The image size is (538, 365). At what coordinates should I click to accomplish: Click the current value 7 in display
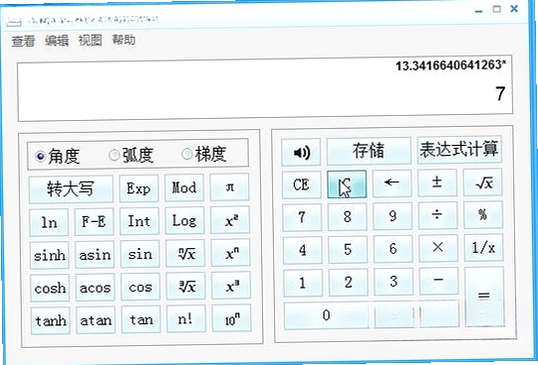500,93
